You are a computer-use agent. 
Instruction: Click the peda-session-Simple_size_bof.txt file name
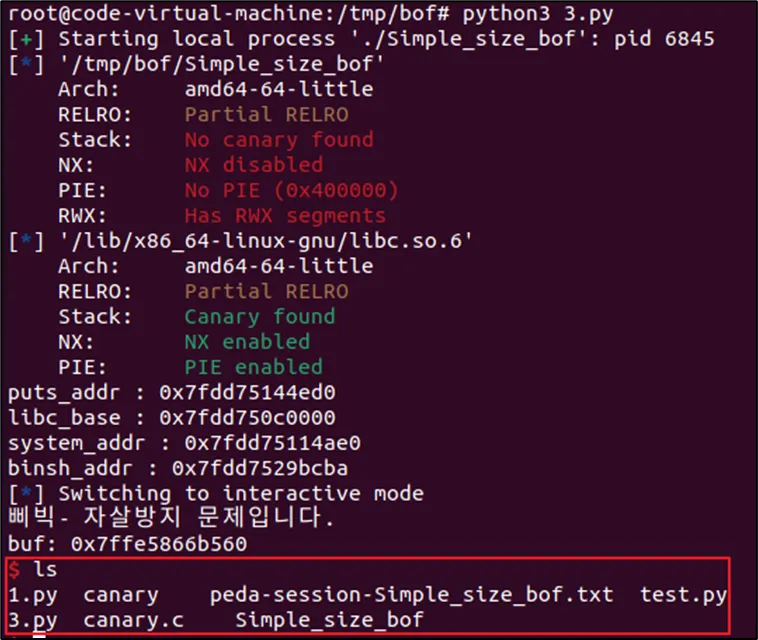coord(411,595)
